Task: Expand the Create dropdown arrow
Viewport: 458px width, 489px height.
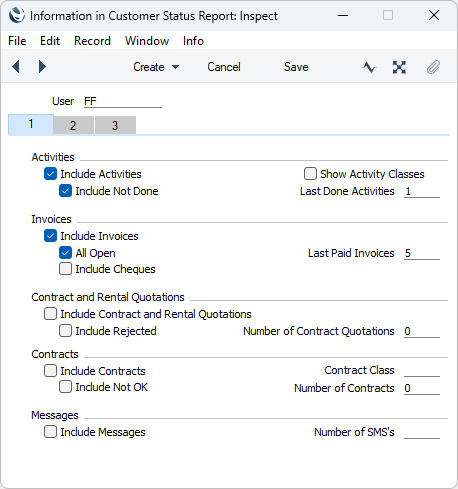Action: coord(175,67)
